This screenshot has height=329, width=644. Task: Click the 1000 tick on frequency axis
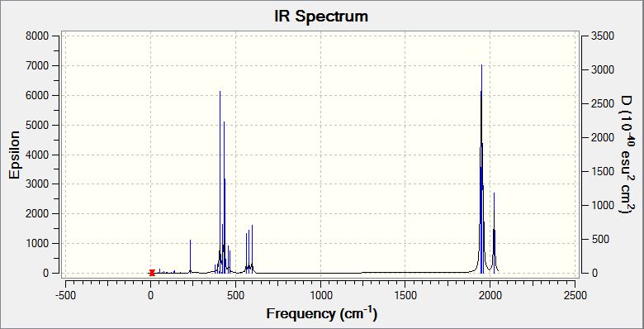320,295
